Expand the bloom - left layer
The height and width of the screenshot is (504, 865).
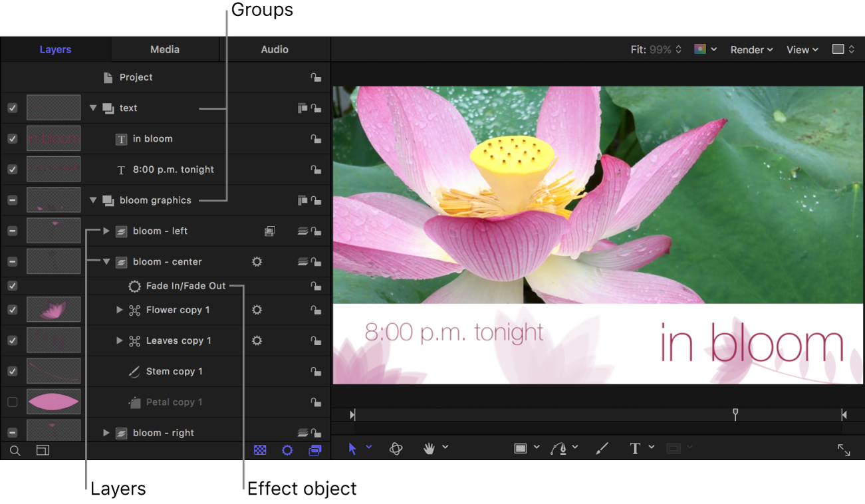click(x=106, y=231)
